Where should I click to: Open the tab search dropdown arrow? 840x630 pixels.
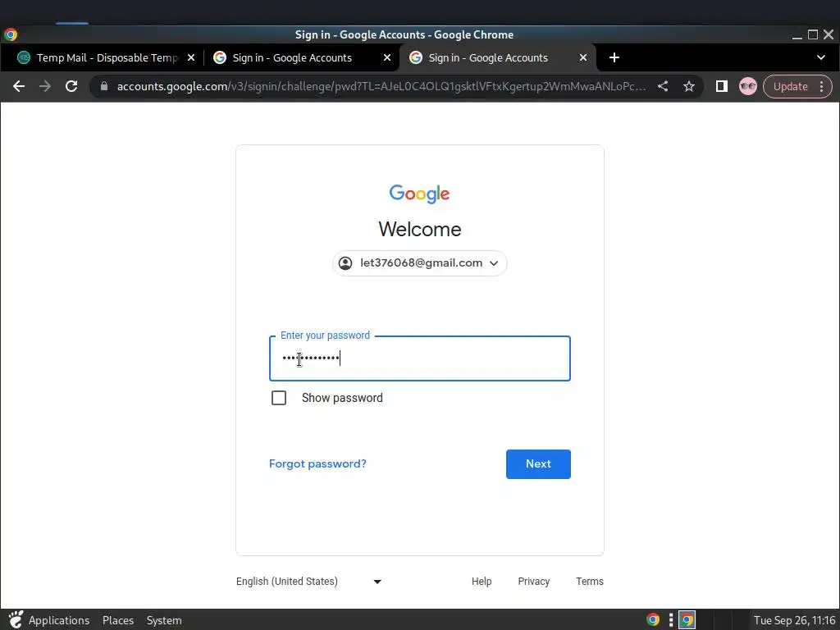(x=820, y=57)
